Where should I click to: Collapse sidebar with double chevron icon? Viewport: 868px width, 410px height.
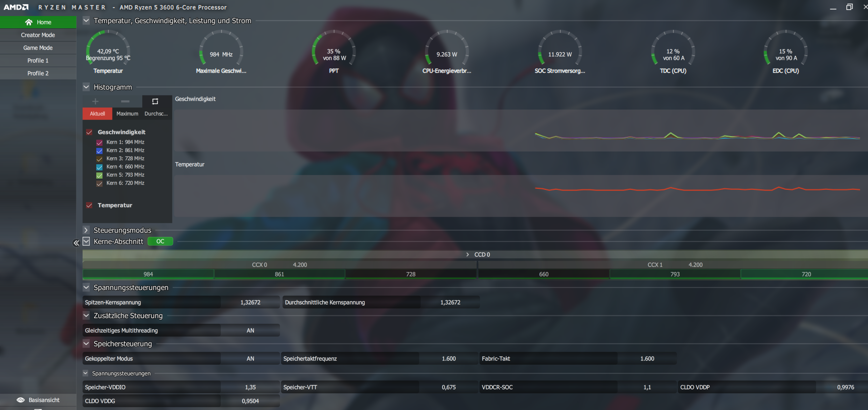click(76, 243)
